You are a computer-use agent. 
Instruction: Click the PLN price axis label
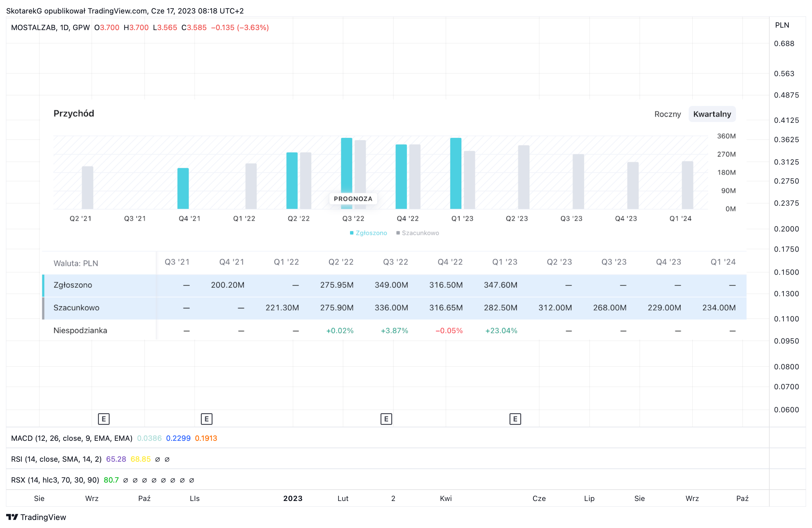pos(782,25)
